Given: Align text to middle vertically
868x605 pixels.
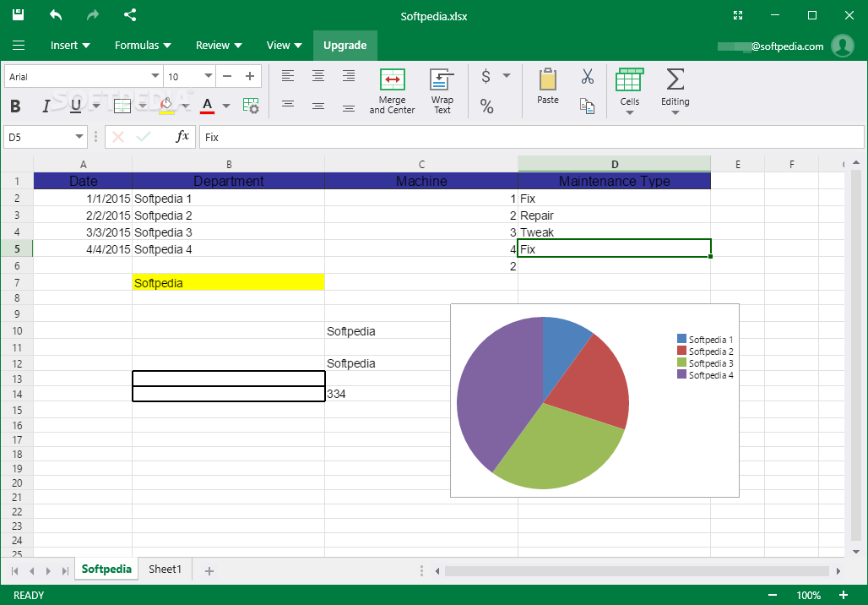Looking at the screenshot, I should [x=318, y=106].
